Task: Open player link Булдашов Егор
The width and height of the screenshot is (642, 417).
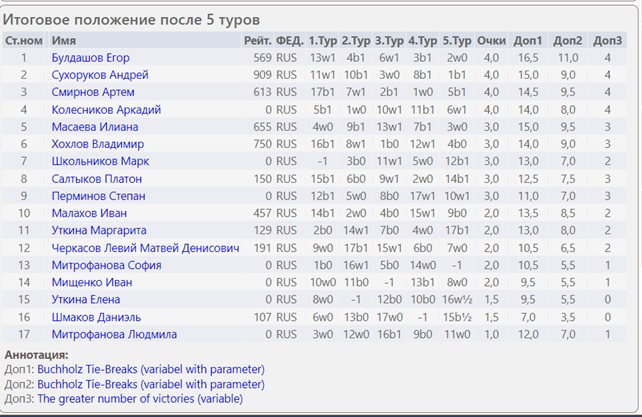Action: click(x=90, y=58)
